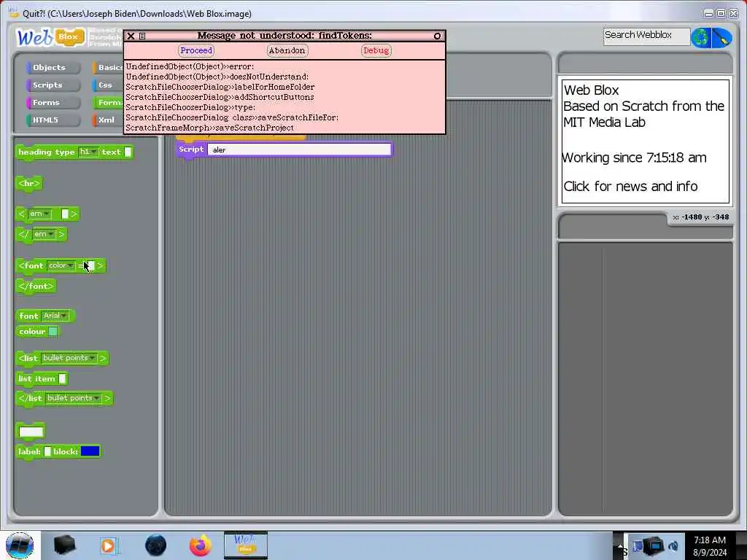Click the taskbar clock showing 7:18 AM
747x560 pixels.
pyautogui.click(x=710, y=545)
